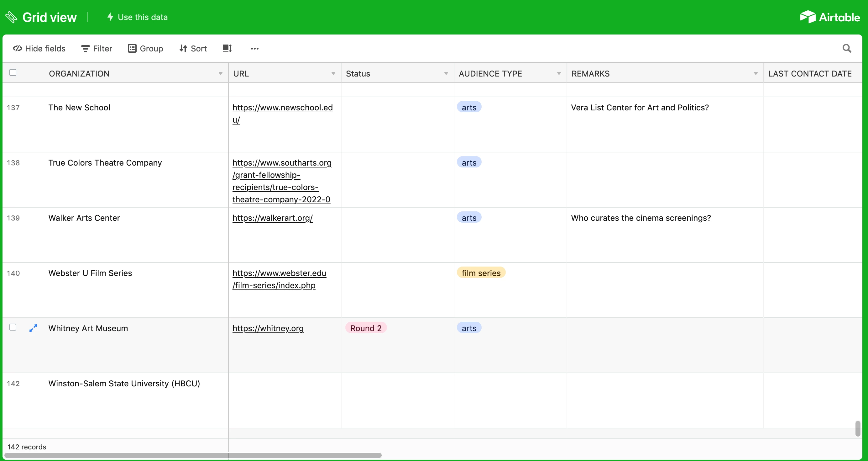Click row number 137
The width and height of the screenshot is (868, 461).
13,108
